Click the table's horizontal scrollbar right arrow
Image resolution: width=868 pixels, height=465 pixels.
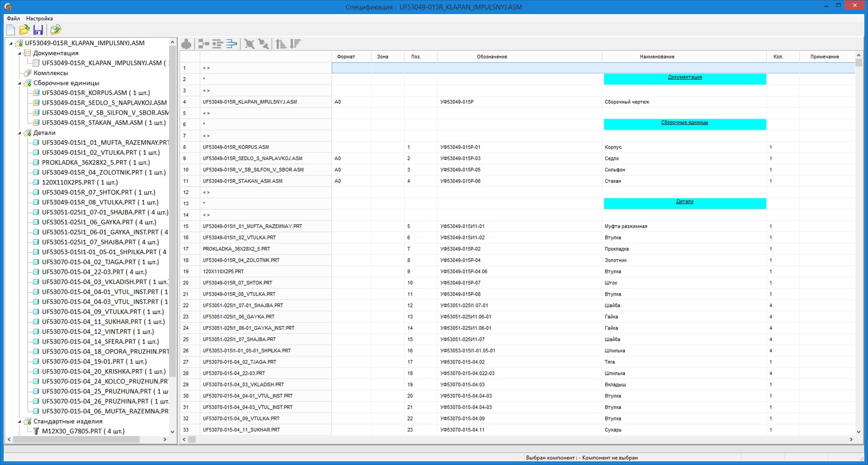851,439
